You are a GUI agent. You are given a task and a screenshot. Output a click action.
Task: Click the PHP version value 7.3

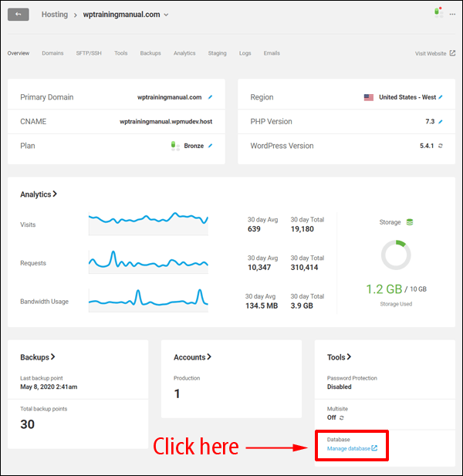click(430, 121)
